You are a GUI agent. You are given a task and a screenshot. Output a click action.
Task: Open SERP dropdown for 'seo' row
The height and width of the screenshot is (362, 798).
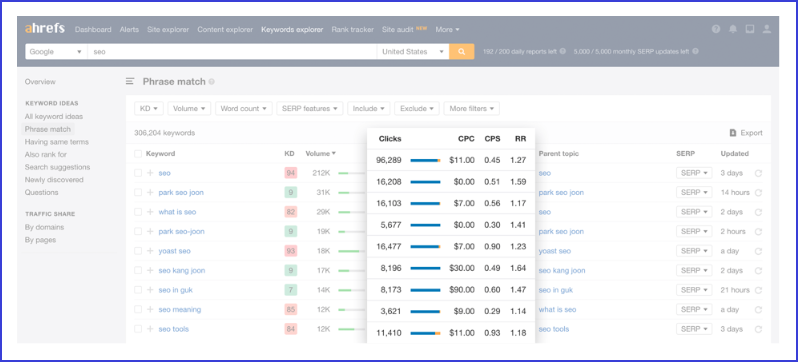coord(694,173)
